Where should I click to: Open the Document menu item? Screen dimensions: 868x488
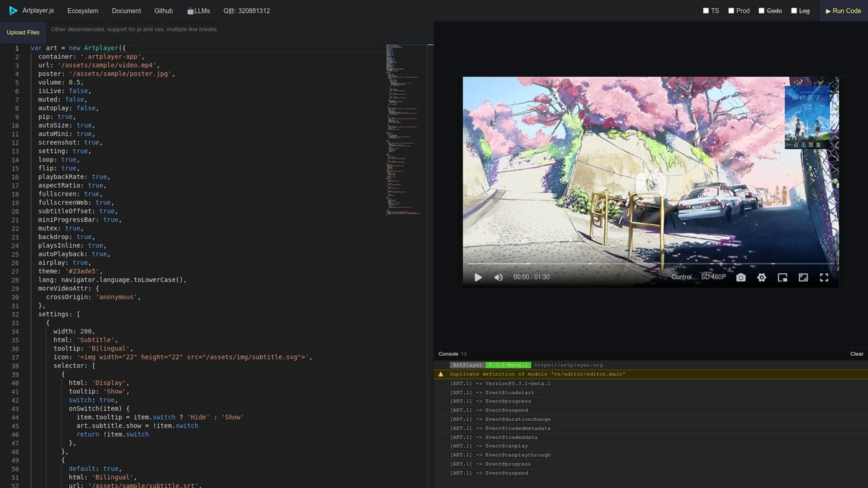(127, 10)
